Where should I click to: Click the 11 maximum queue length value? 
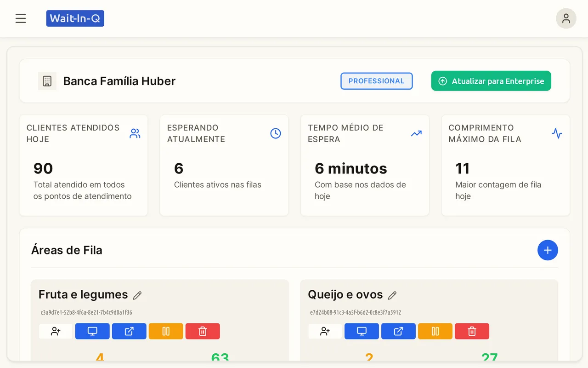[x=463, y=168]
